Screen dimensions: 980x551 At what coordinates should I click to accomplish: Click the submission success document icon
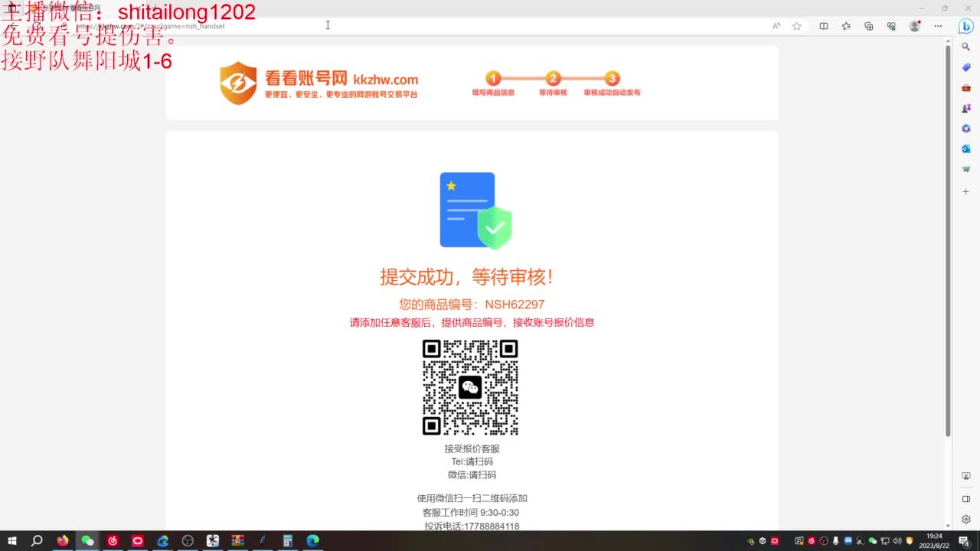tap(475, 210)
